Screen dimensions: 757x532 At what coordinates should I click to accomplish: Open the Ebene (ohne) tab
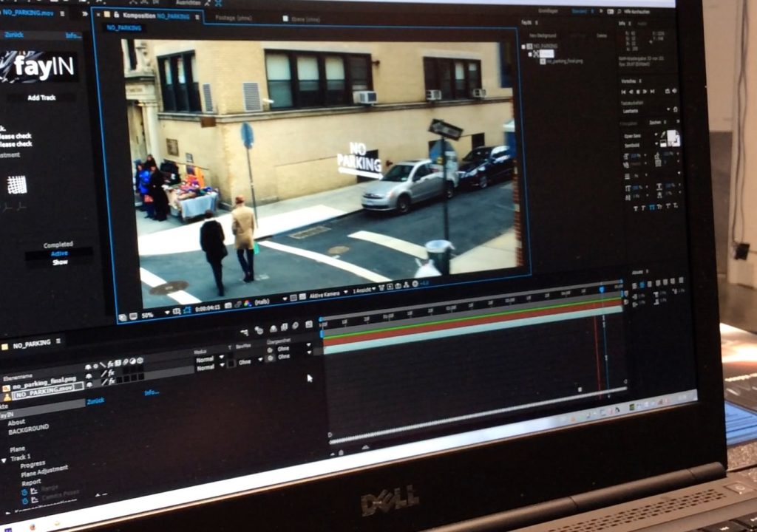[x=305, y=19]
